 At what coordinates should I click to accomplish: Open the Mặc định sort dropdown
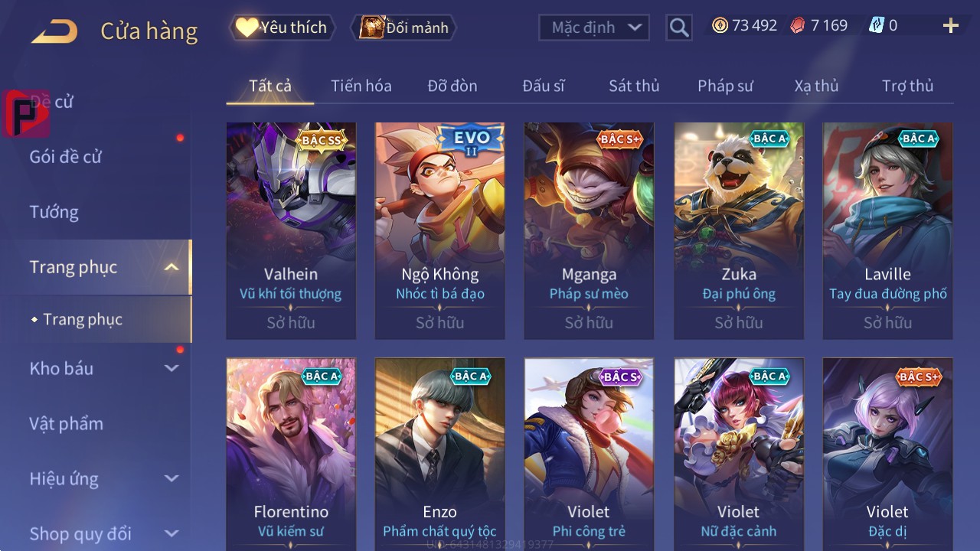point(594,28)
